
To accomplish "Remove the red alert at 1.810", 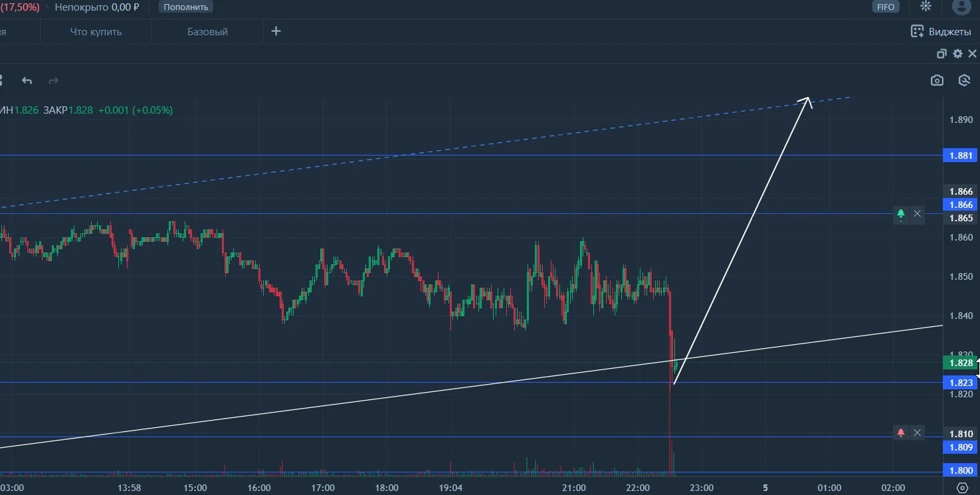I will (x=918, y=433).
